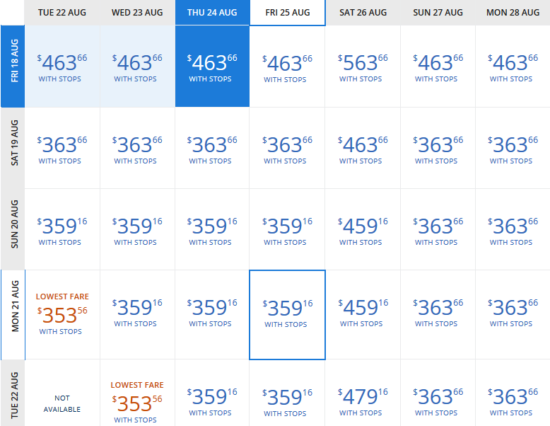This screenshot has width=550, height=426.
Task: Select the MON 21 AUG departure row header
Action: point(14,315)
